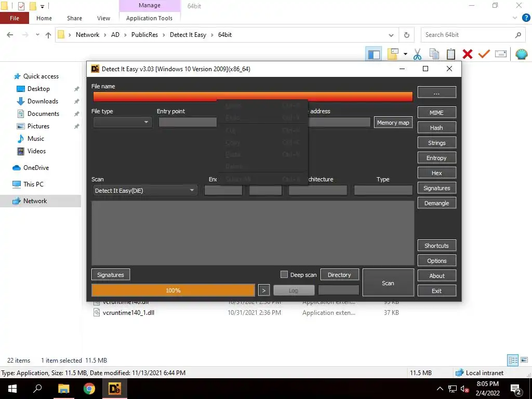Refresh the 64bit folder view
532x399 pixels.
tap(406, 35)
